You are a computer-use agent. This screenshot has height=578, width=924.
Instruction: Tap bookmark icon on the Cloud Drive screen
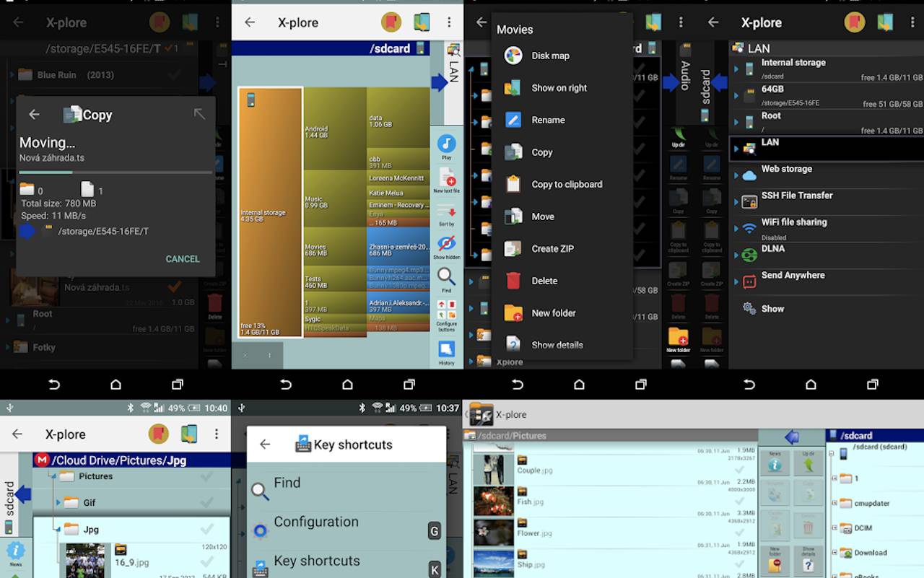coord(159,434)
